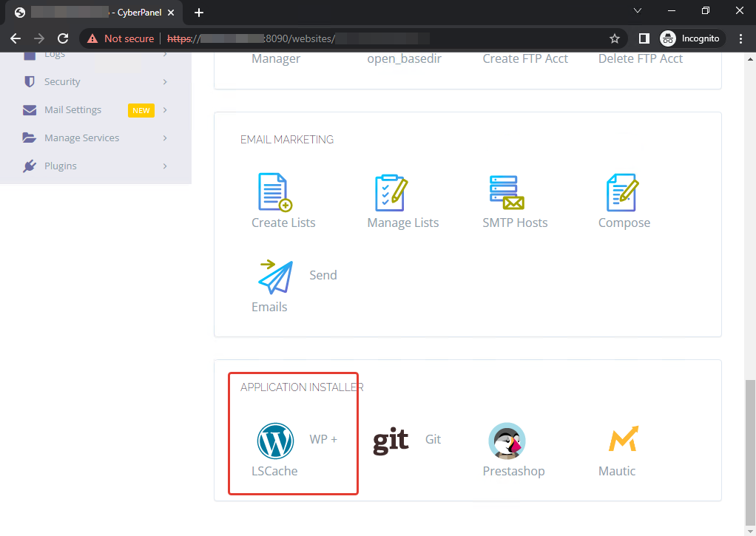
Task: Click the page vertical scrollbar thumb
Action: click(x=750, y=452)
